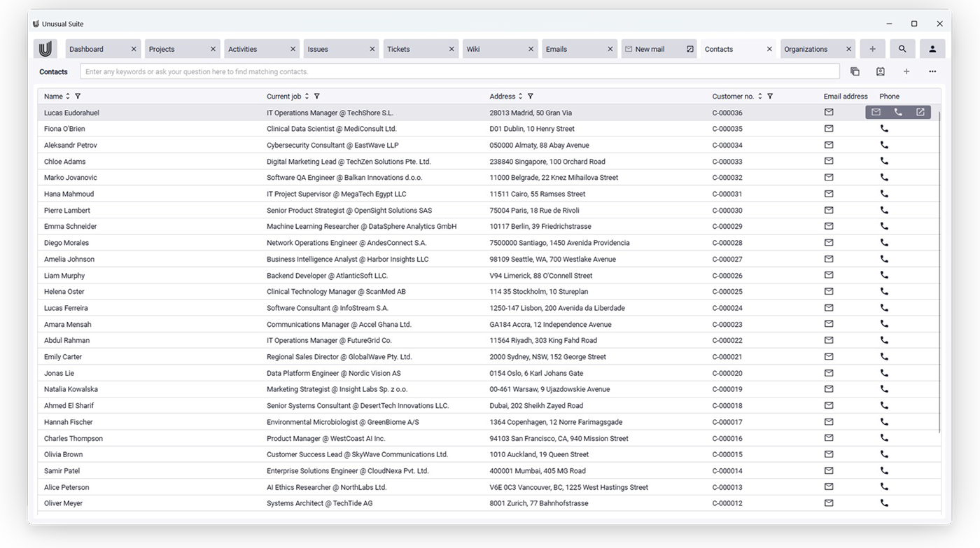Open the three-dots more options menu

coord(932,71)
